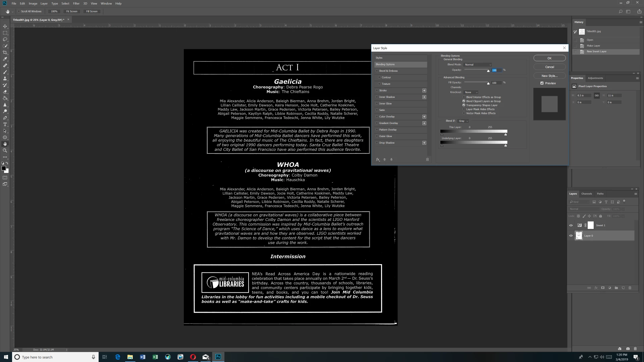Select the Zoom tool in toolbar

[5, 150]
